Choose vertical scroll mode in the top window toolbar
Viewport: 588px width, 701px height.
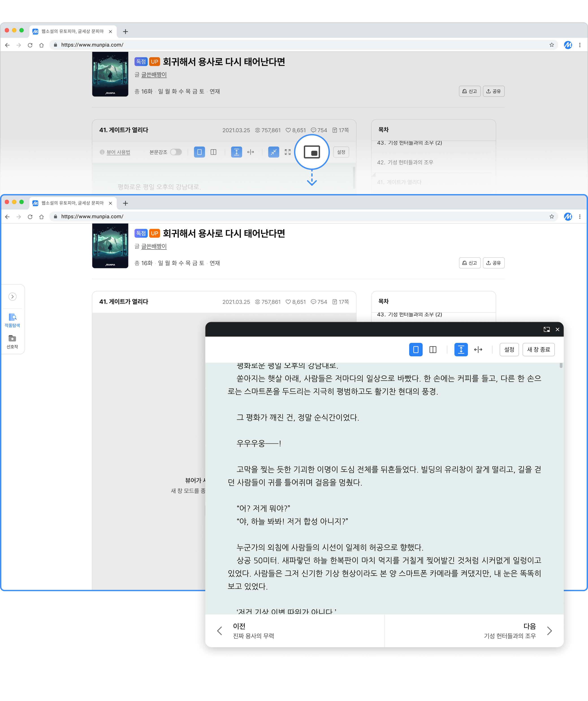237,152
